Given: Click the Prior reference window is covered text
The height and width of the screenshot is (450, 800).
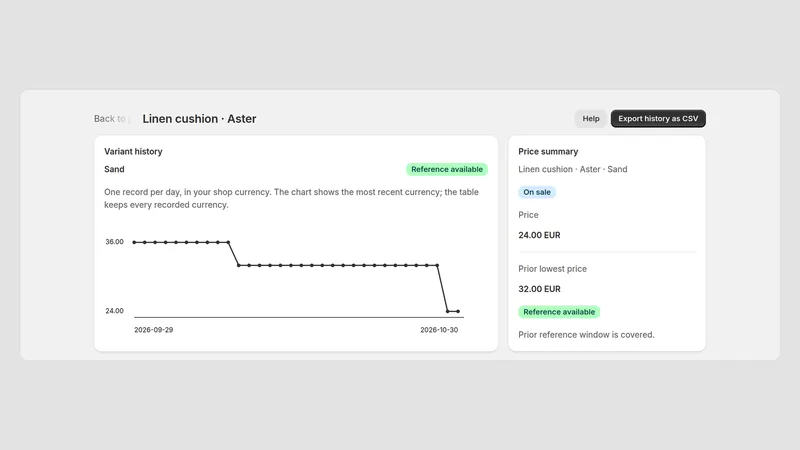Looking at the screenshot, I should (586, 335).
